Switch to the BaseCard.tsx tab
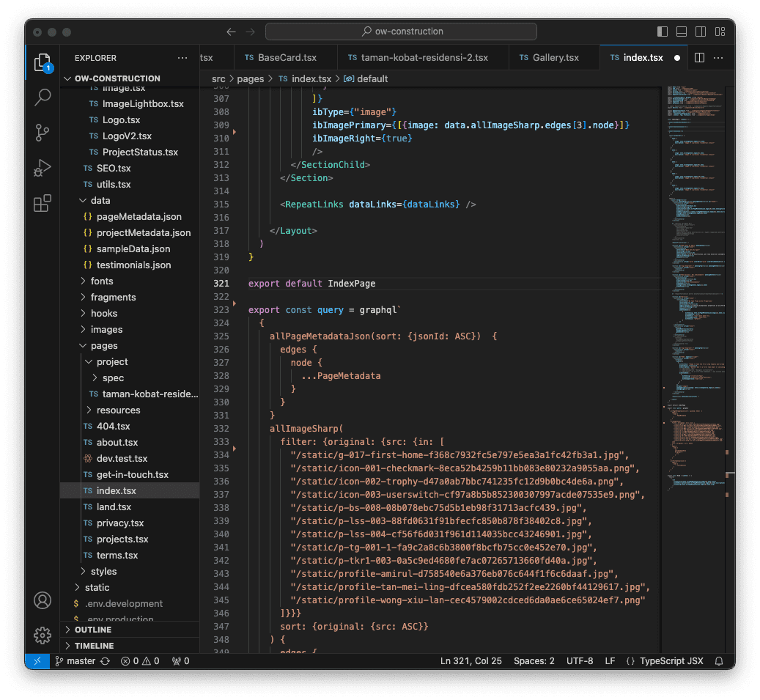Image resolution: width=760 pixels, height=700 pixels. tap(286, 57)
